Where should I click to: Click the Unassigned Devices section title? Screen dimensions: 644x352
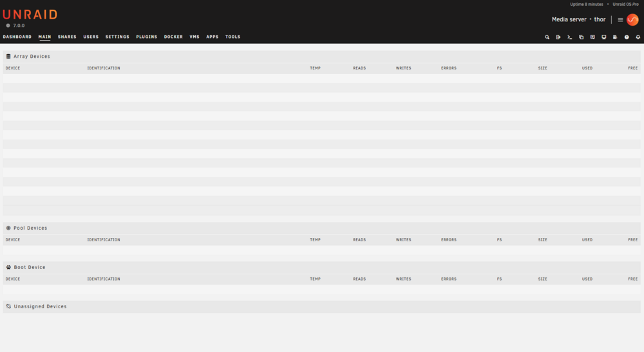40,306
